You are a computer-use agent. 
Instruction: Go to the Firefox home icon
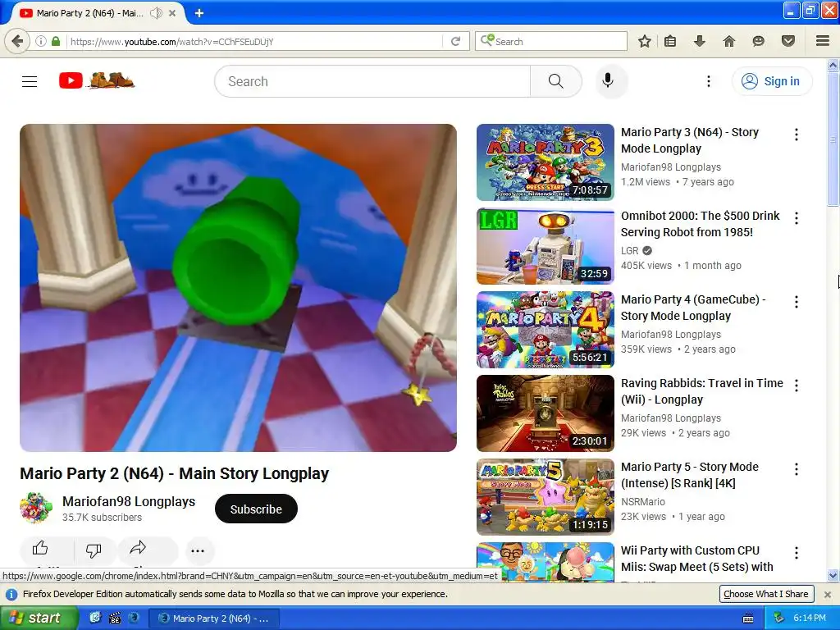click(x=728, y=41)
